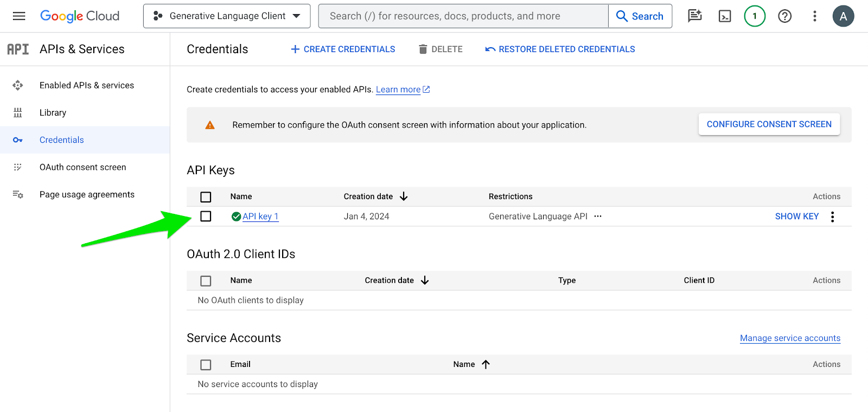The height and width of the screenshot is (412, 868).
Task: Click the green check status icon by API key 1
Action: tap(236, 217)
